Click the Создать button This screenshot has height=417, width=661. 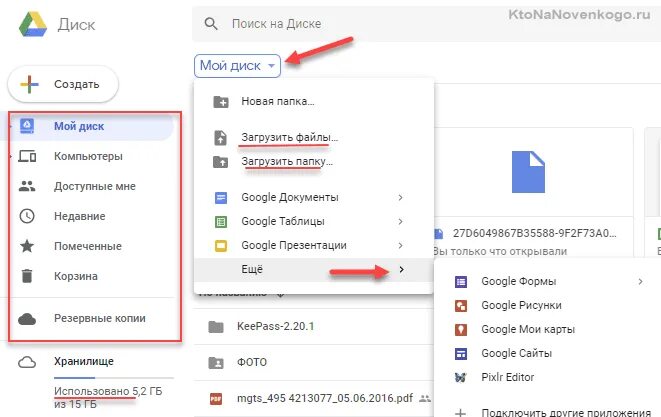pos(63,84)
